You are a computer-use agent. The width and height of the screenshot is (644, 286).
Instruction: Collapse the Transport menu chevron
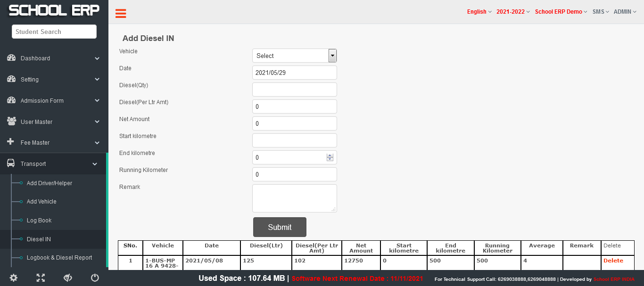(x=95, y=164)
